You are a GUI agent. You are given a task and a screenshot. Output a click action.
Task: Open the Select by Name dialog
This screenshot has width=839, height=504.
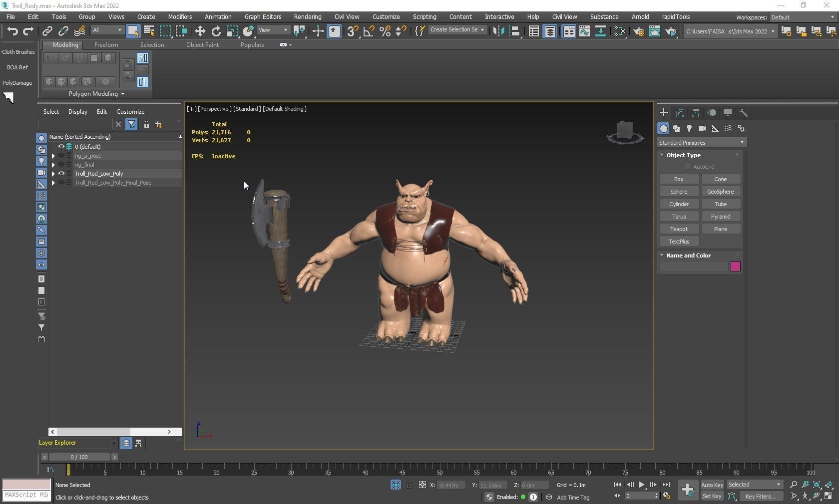[x=149, y=31]
